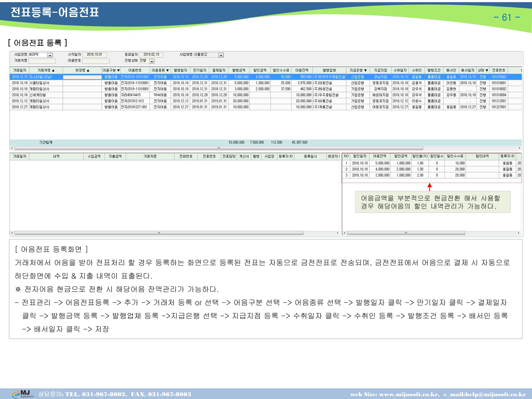
Task: Click bill number 전자2018-10151001
Action: pos(135,77)
